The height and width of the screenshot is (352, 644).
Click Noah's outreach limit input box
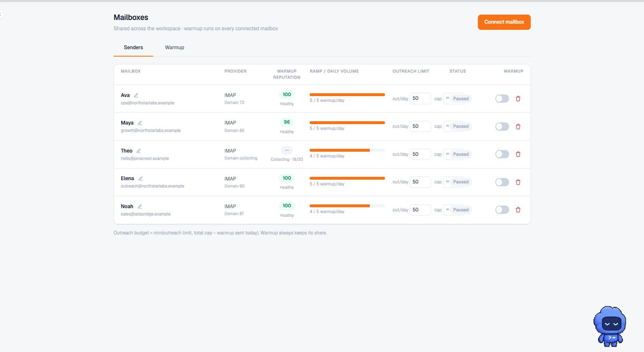420,210
